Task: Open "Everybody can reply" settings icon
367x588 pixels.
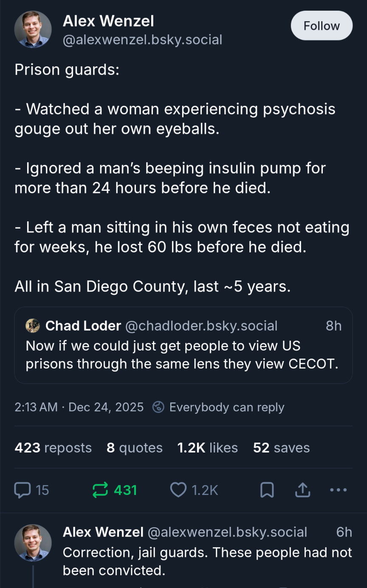Action: [158, 407]
